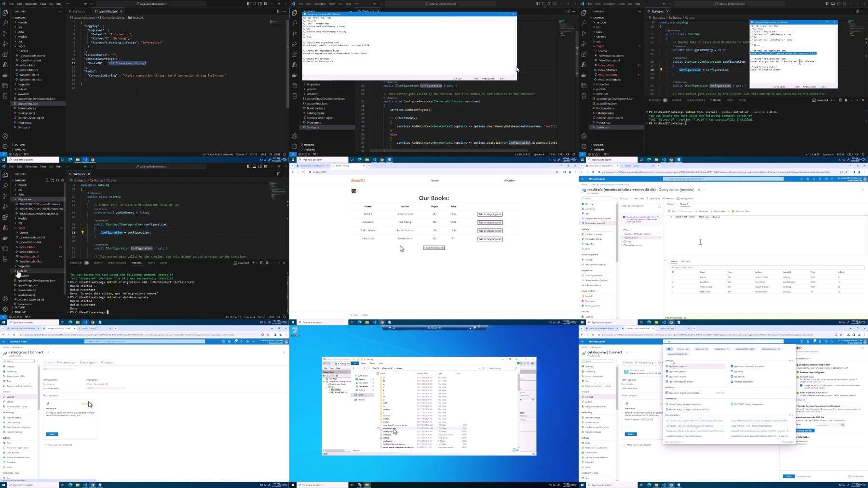Open the Manage gear in the appsettings.json VS Code window
The image size is (868, 488).
pyautogui.click(x=5, y=146)
